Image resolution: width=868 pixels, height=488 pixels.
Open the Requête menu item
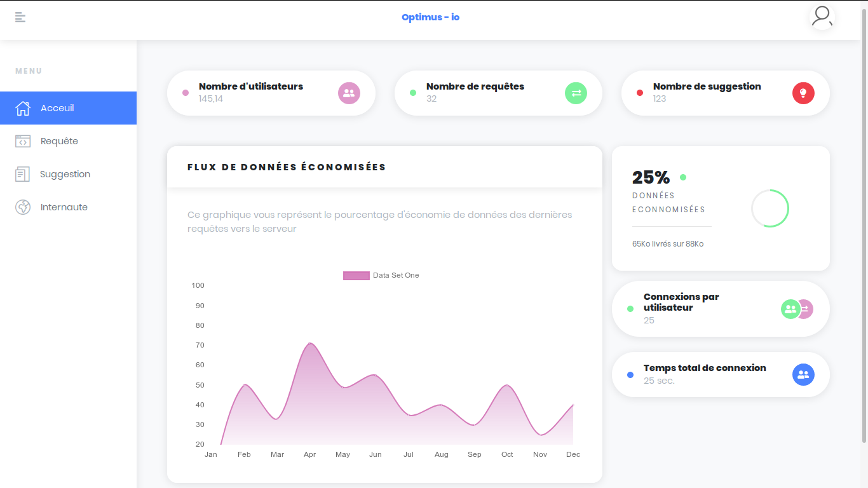coord(59,141)
